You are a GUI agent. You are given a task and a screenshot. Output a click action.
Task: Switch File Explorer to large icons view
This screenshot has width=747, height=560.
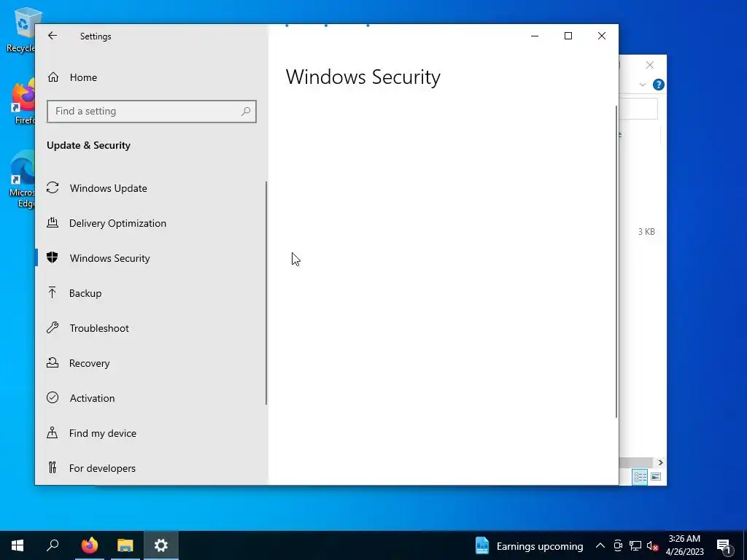coord(656,477)
